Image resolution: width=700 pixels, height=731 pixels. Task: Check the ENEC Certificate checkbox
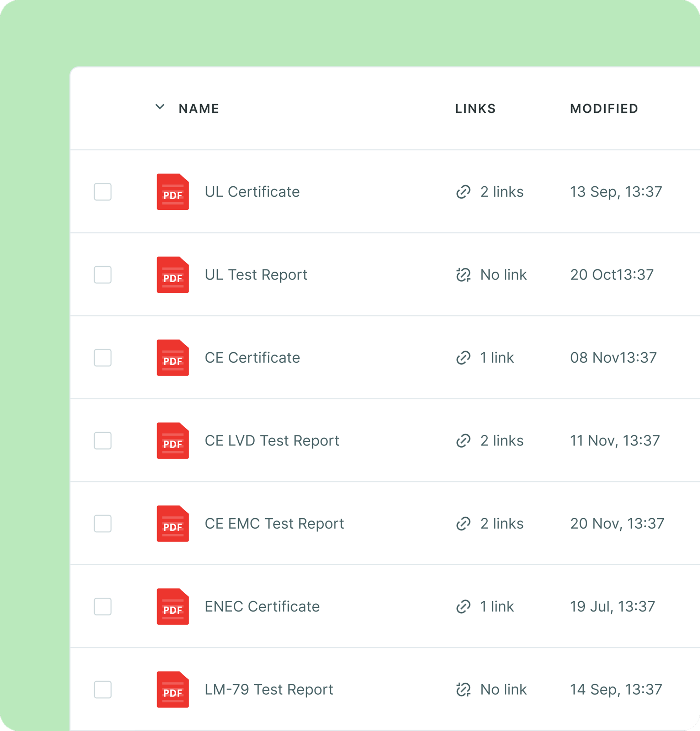102,607
